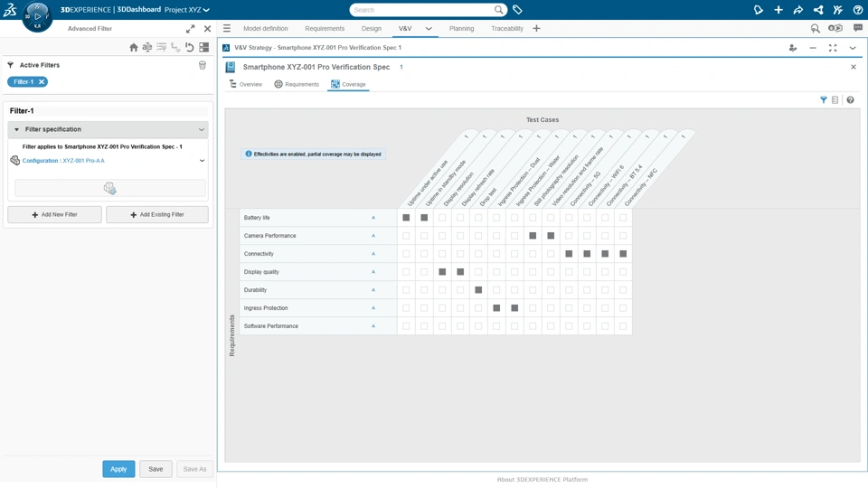This screenshot has height=488, width=868.
Task: Click the Add New Filter button
Action: (x=55, y=215)
